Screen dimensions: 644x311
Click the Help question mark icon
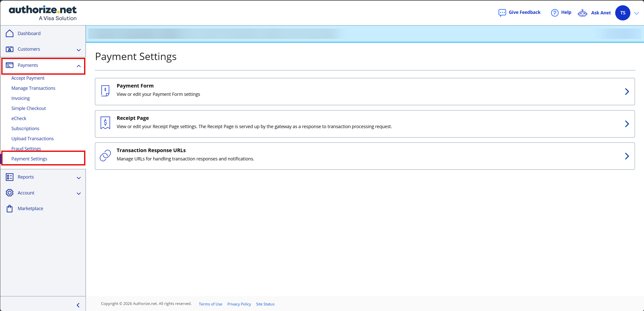(x=555, y=13)
